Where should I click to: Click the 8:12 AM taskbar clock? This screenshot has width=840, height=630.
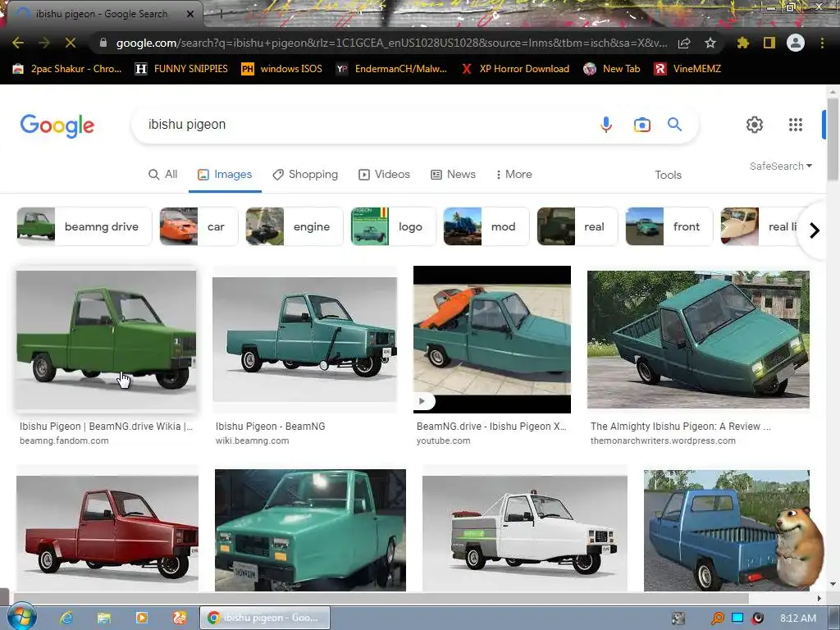(x=798, y=619)
